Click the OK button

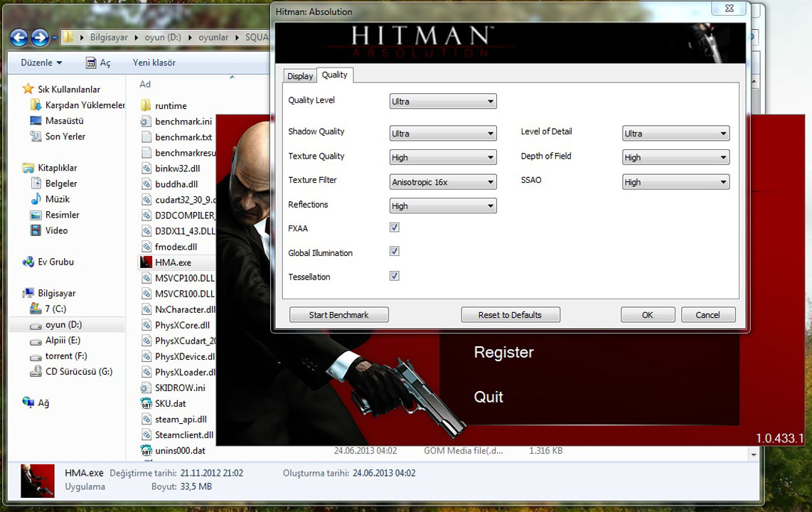[647, 315]
